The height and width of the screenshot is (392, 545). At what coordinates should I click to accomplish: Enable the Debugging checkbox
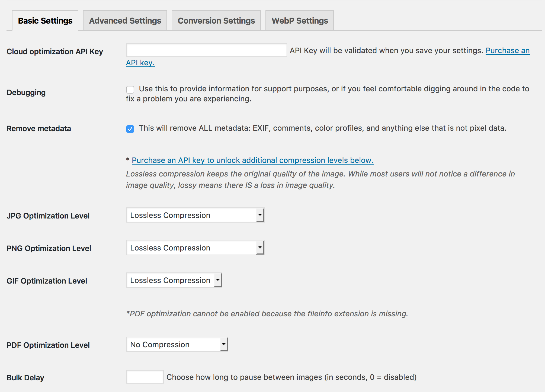130,89
